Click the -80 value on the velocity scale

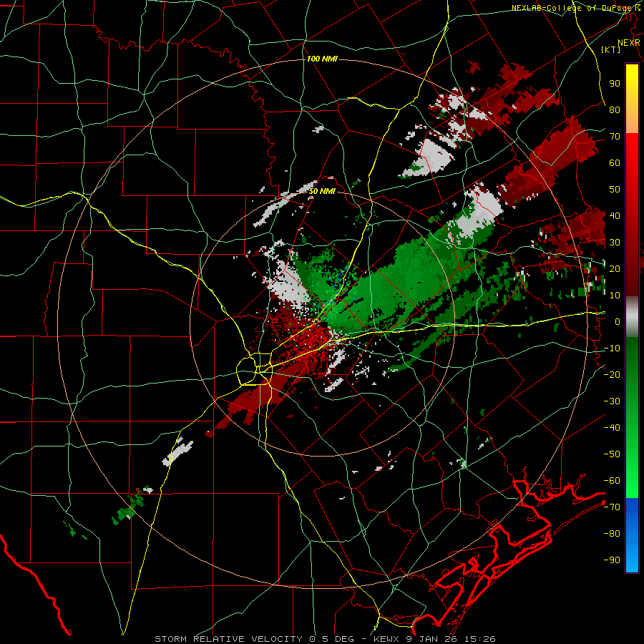point(612,534)
